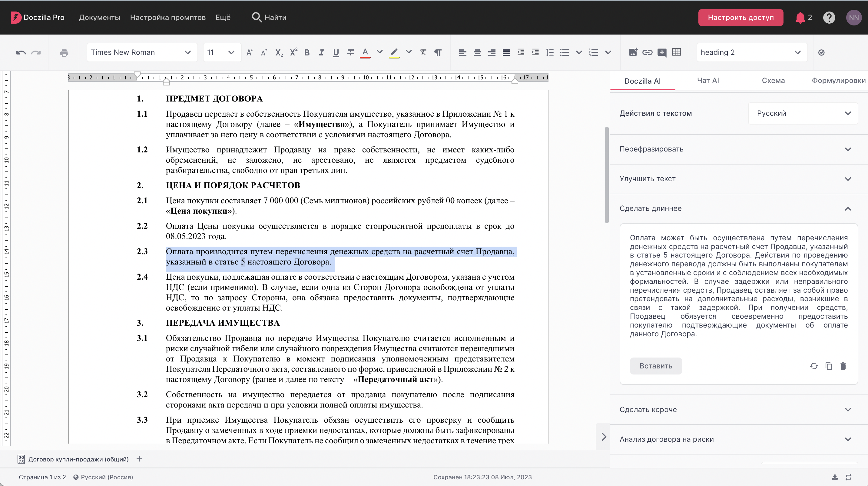
Task: Open the Документы menu
Action: 99,18
